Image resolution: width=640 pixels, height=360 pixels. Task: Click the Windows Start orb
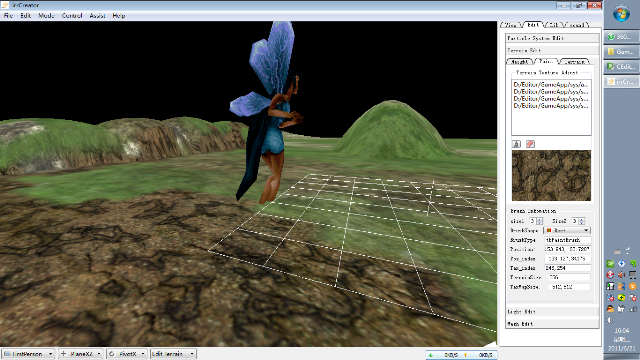[621, 14]
